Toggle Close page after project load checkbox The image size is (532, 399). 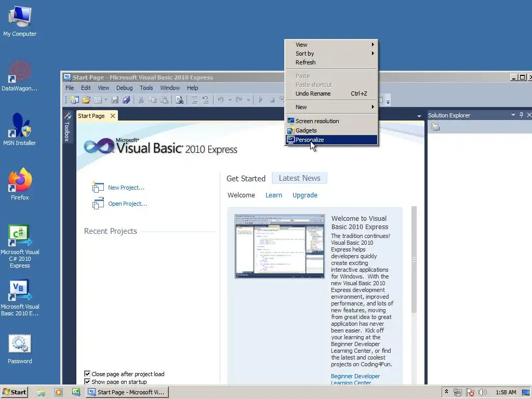coord(87,374)
